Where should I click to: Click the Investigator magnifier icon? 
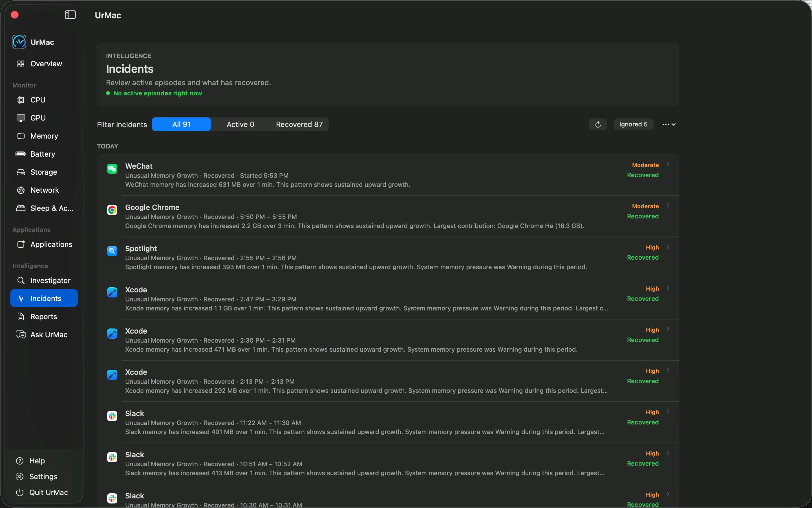[x=21, y=280]
